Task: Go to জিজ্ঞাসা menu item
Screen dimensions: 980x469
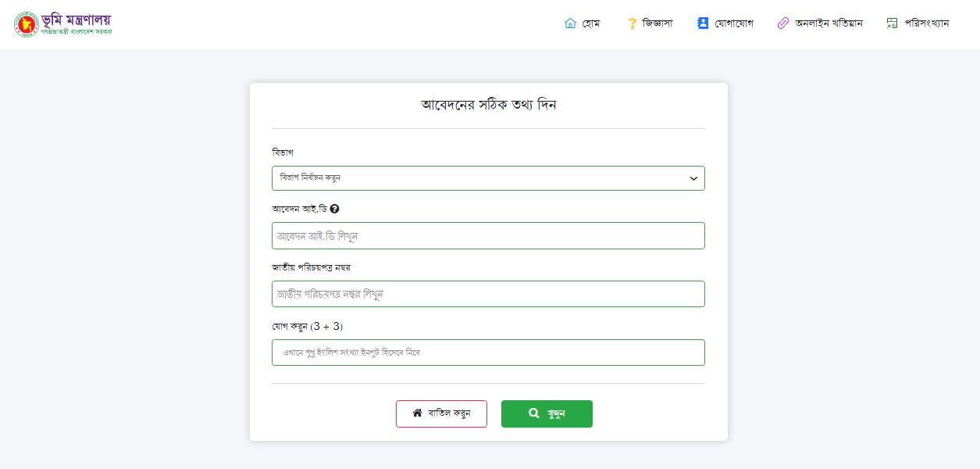Action: point(657,23)
